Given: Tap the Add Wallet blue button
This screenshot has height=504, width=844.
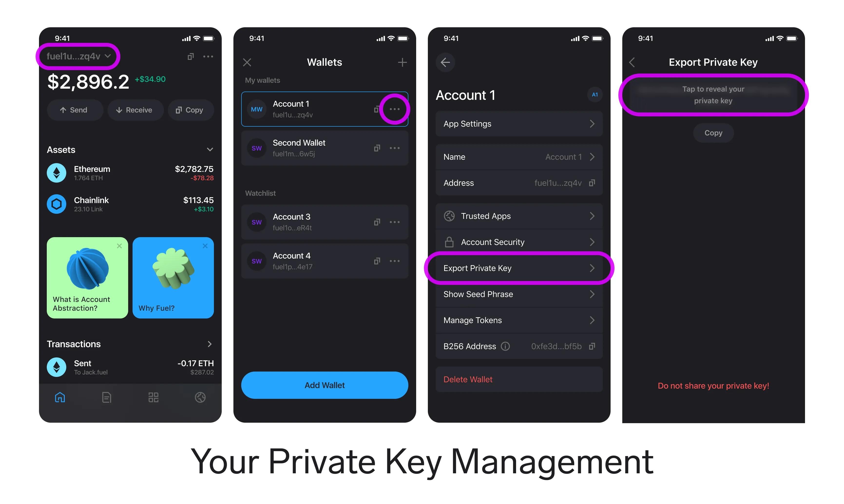Looking at the screenshot, I should point(325,385).
